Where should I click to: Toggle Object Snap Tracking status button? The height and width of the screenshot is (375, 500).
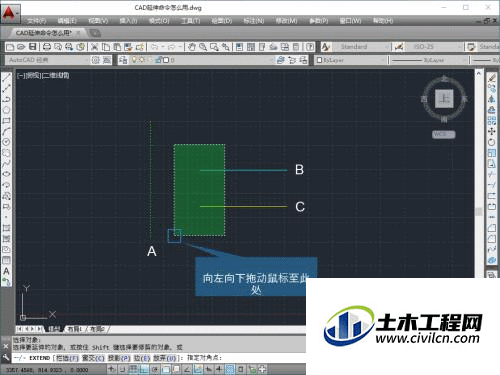[x=187, y=369]
